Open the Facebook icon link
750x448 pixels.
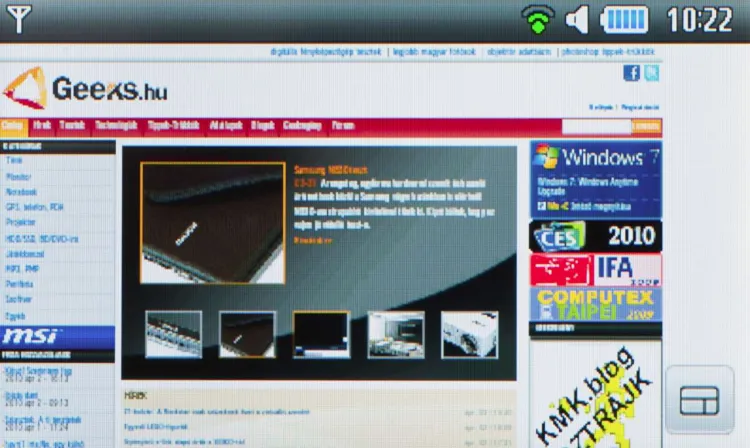631,73
